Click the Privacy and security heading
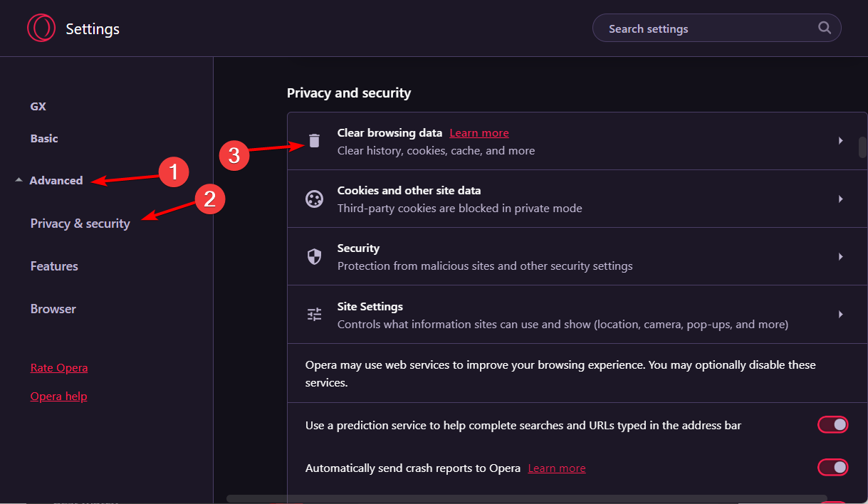The height and width of the screenshot is (504, 868). point(349,93)
